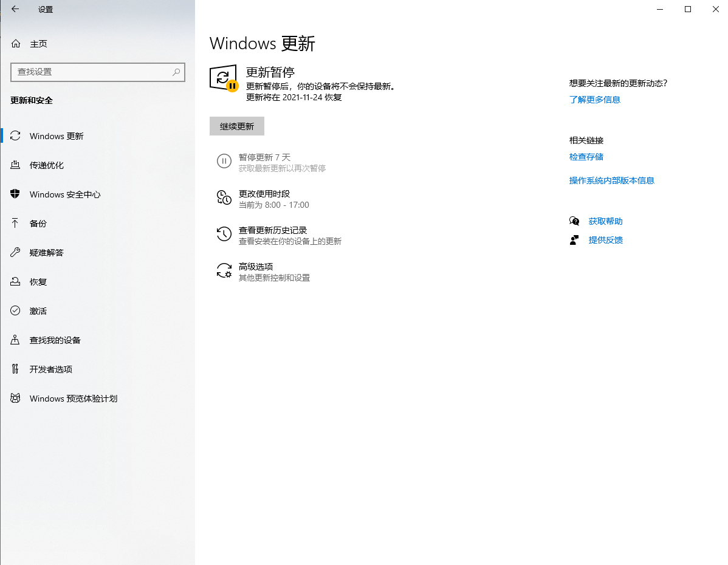Click the sync icon beside Windows 更新 in the sidebar
Screen dimensions: 728x565
point(15,135)
